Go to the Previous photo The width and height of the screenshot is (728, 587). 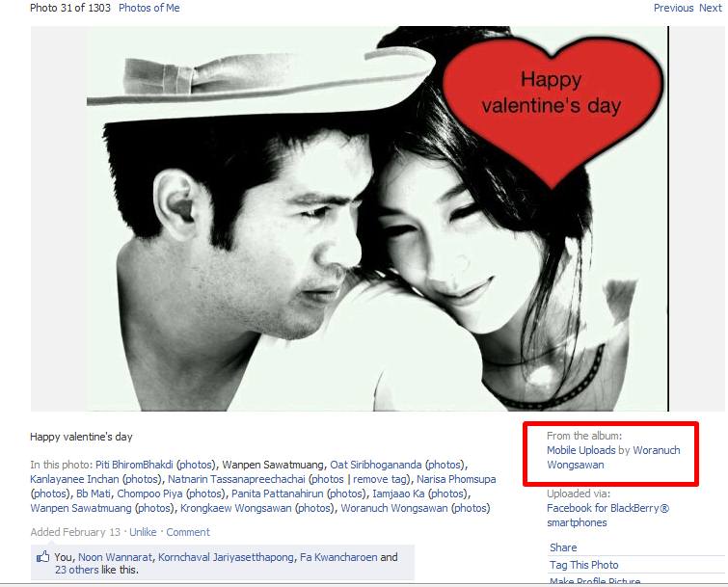[x=673, y=8]
